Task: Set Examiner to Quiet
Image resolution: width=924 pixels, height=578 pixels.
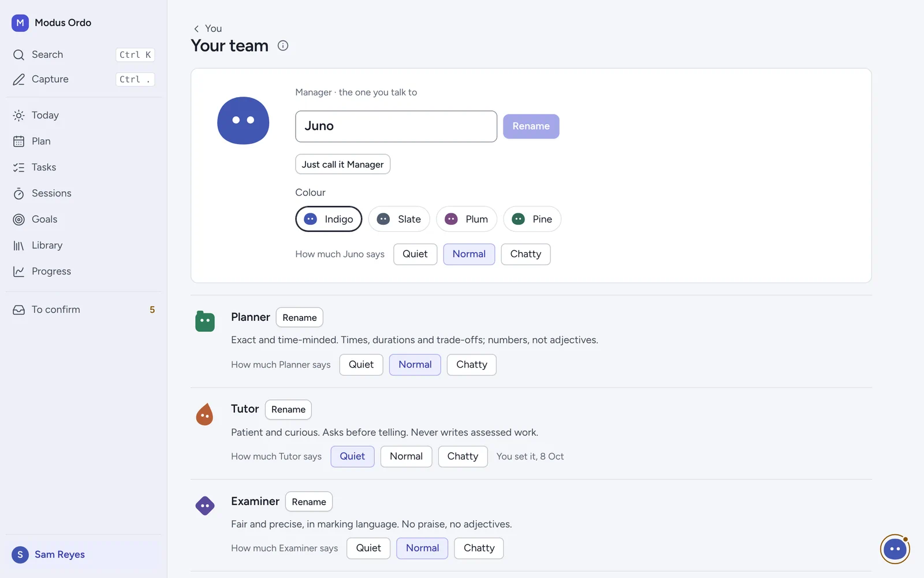Action: point(368,549)
